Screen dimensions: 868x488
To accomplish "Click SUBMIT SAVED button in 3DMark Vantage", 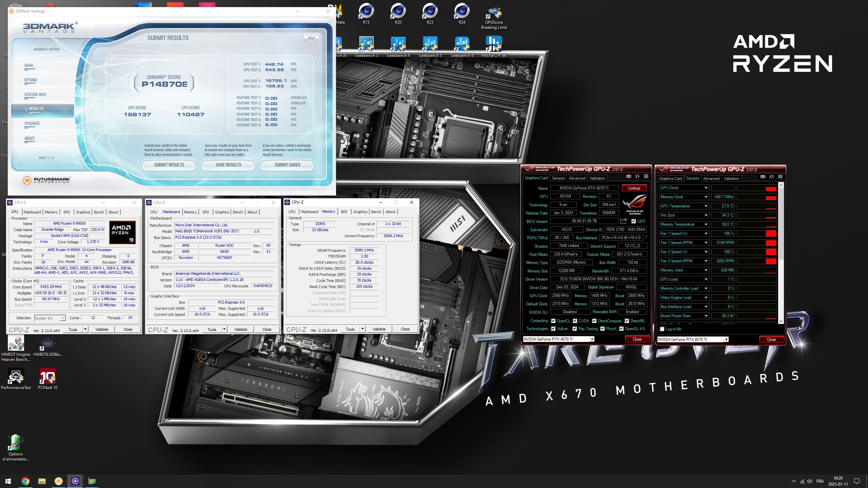I will (x=287, y=165).
